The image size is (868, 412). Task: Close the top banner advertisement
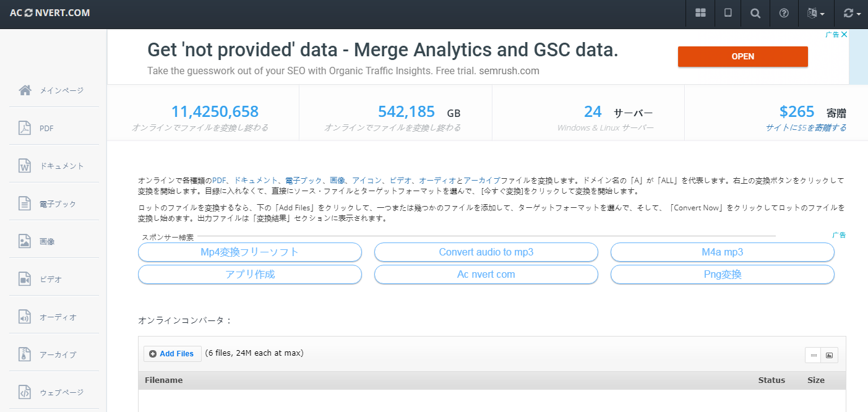[x=844, y=35]
